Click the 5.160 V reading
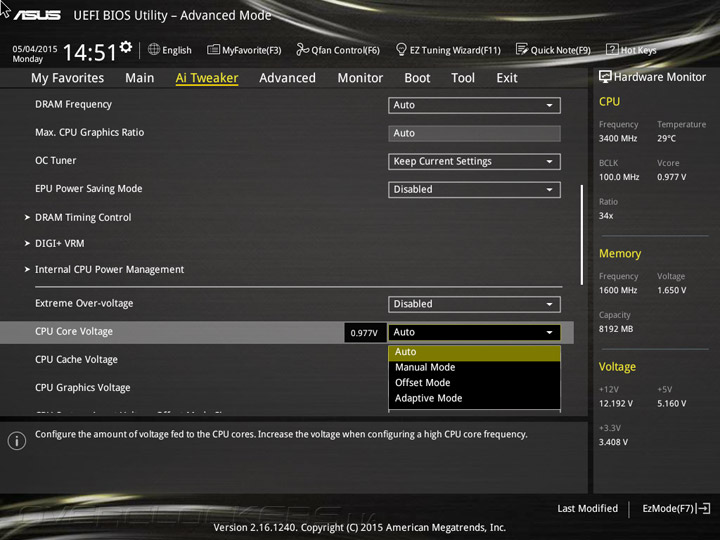This screenshot has width=720, height=540. [671, 404]
